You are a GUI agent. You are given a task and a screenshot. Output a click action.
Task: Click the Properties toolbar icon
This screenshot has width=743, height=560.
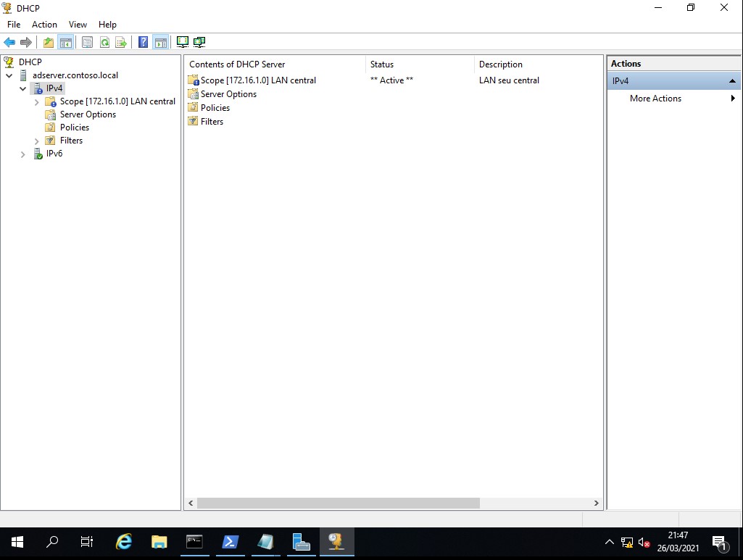click(x=87, y=43)
